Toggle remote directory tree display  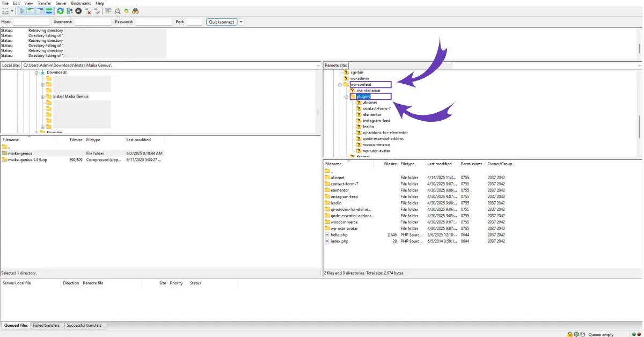pos(40,11)
